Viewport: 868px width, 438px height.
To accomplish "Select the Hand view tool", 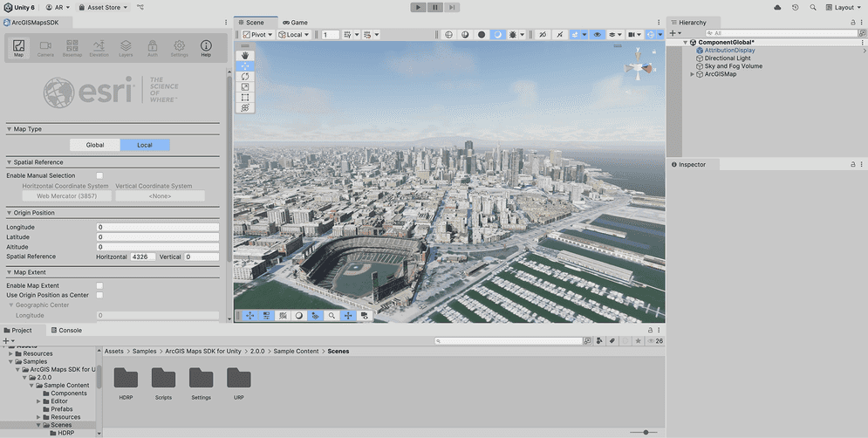I will (x=245, y=55).
